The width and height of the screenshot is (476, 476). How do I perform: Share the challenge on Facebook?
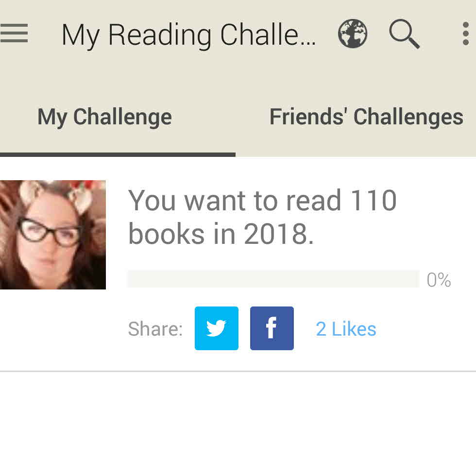pos(272,328)
